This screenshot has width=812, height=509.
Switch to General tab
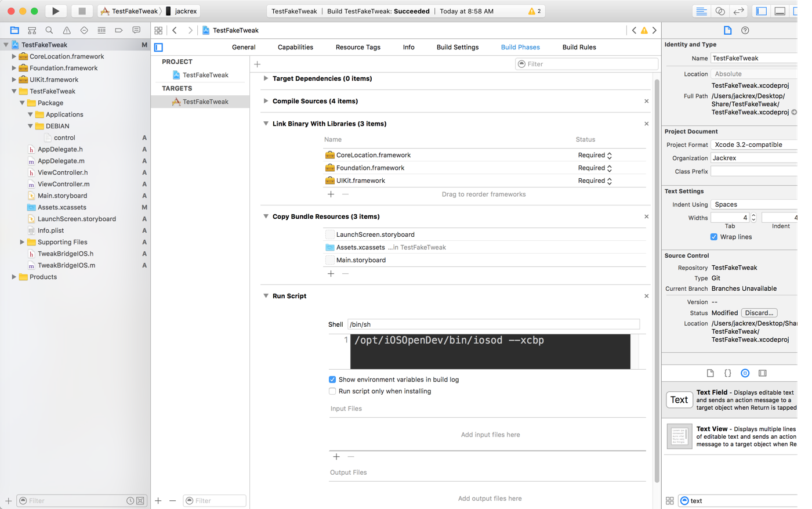click(x=244, y=47)
